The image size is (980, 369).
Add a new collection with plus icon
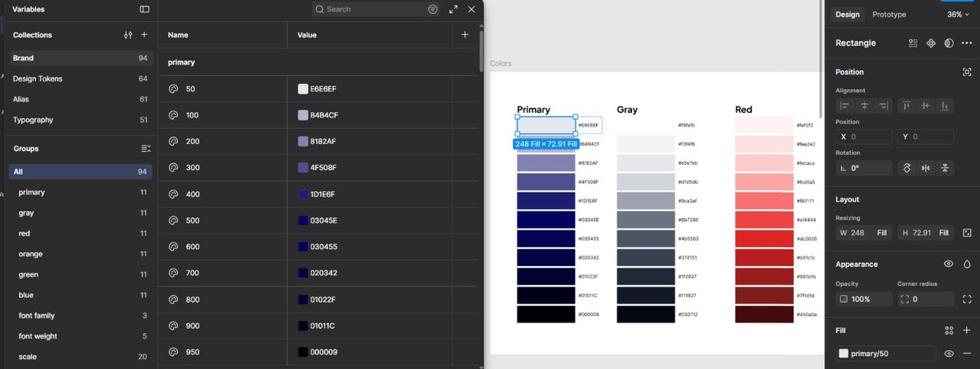click(x=145, y=35)
